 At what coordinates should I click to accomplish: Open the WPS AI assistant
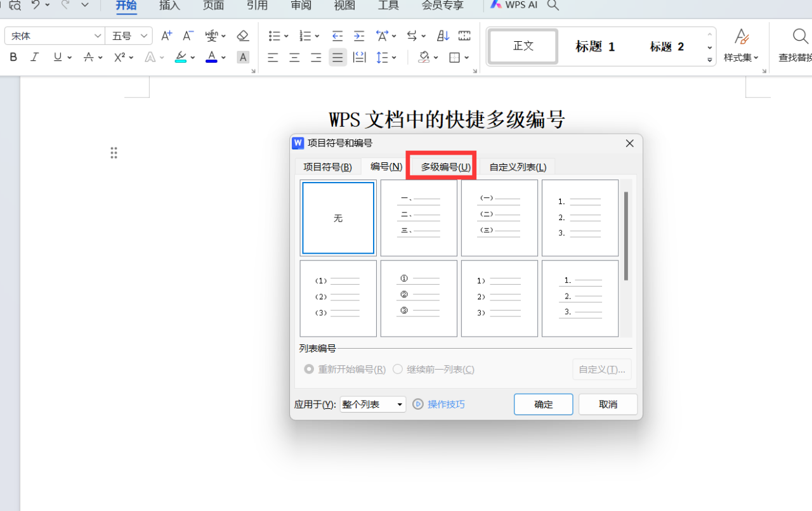(x=514, y=5)
